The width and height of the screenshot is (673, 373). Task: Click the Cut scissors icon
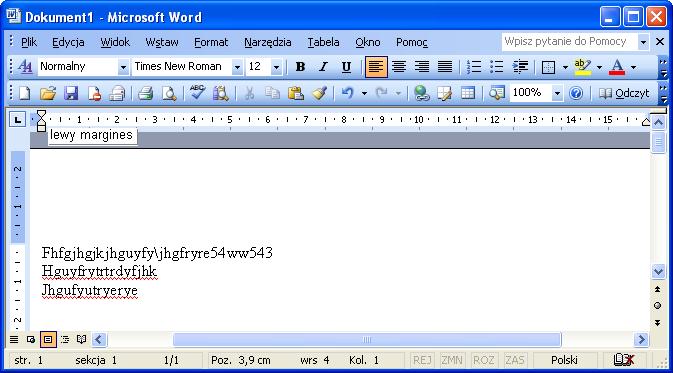(249, 93)
